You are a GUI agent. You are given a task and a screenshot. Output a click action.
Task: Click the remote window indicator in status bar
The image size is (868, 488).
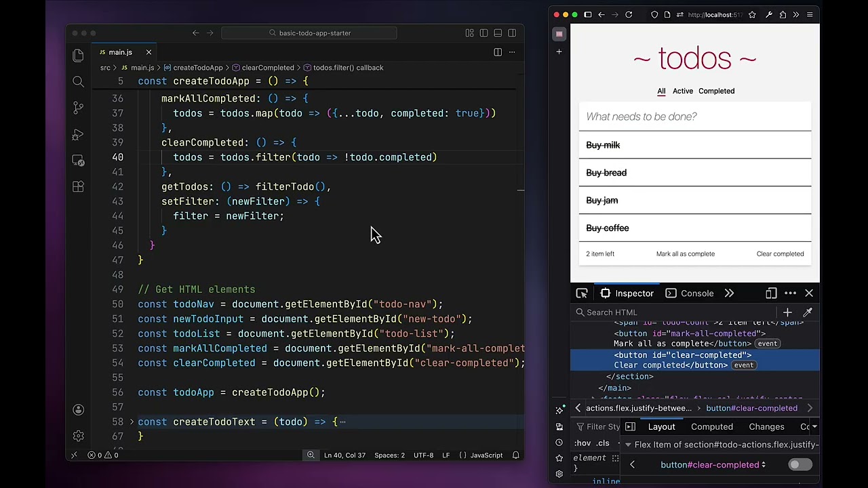(74, 455)
